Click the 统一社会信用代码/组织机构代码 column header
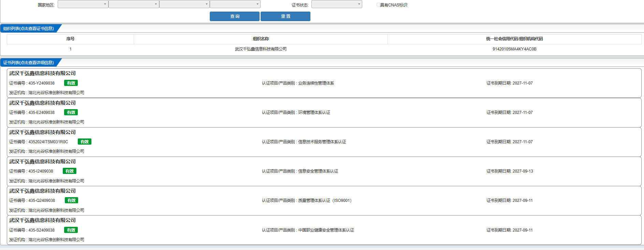644x250 pixels. 514,39
